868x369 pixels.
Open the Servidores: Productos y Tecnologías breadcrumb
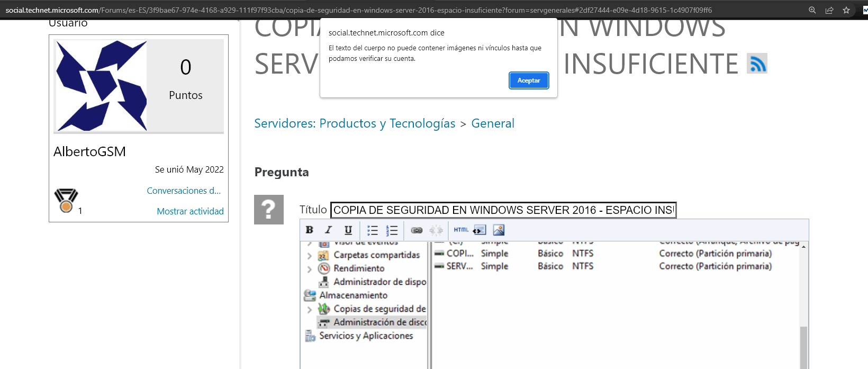click(355, 123)
